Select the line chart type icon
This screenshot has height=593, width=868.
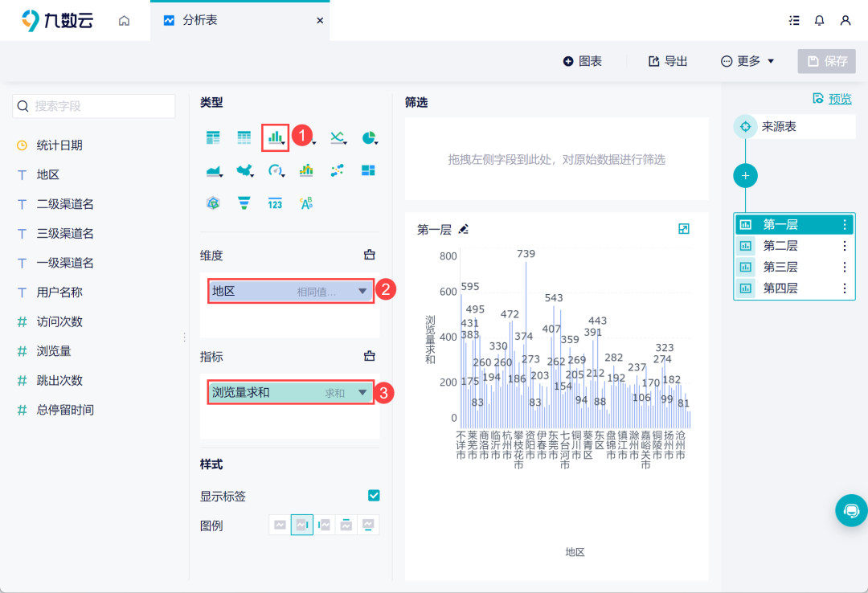[338, 137]
